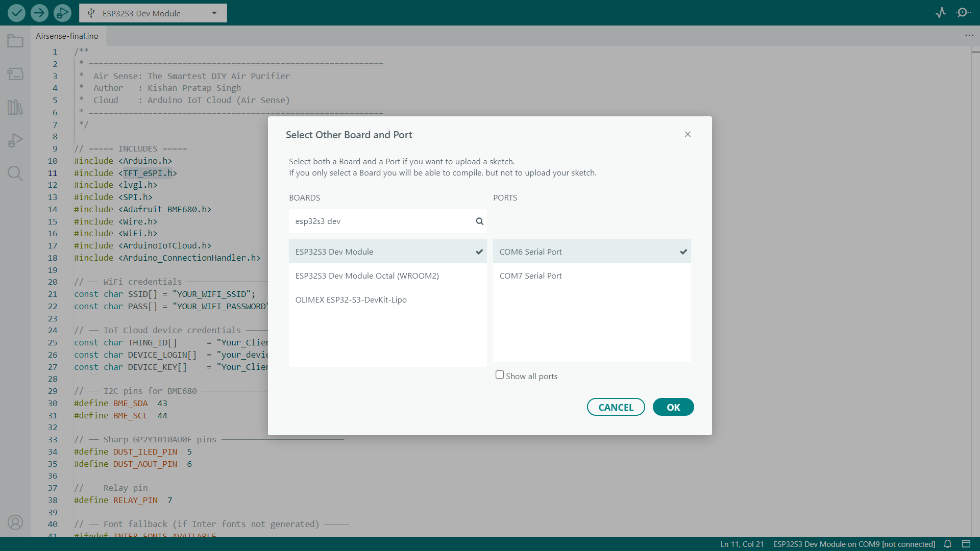This screenshot has height=551, width=980.
Task: Confirm the selection with OK
Action: (673, 407)
